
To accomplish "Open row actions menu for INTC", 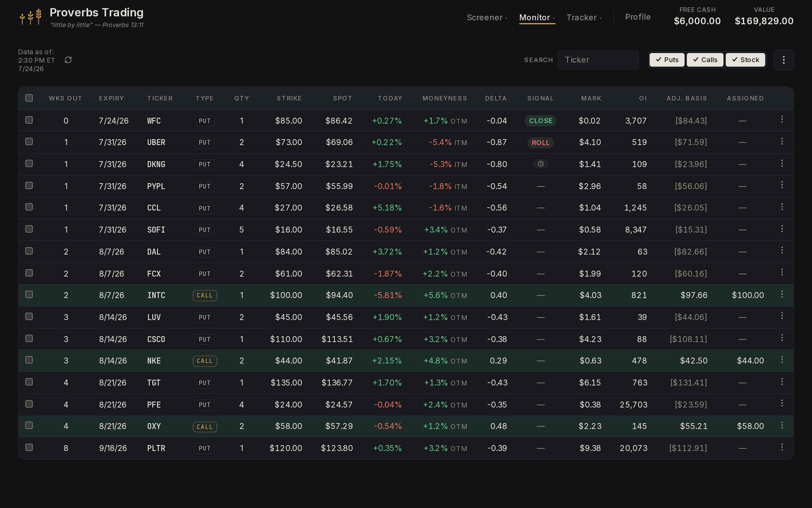I will coord(782,294).
